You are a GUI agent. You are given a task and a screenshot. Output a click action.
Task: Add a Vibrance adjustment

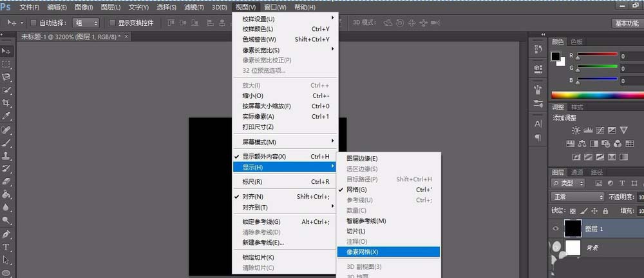[x=624, y=130]
